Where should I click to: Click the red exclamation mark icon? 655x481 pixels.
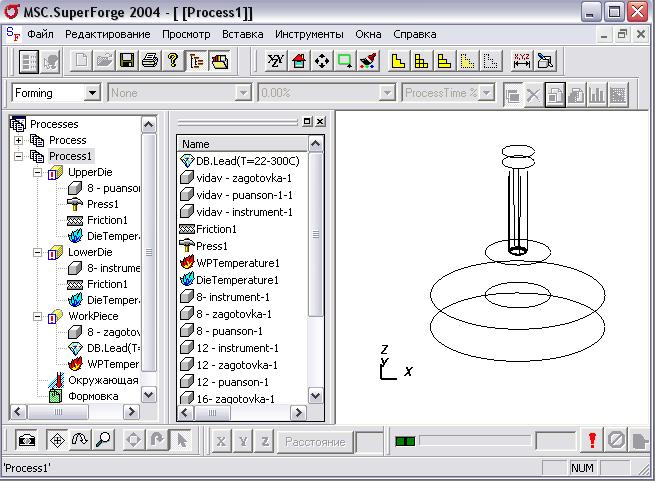tap(592, 440)
